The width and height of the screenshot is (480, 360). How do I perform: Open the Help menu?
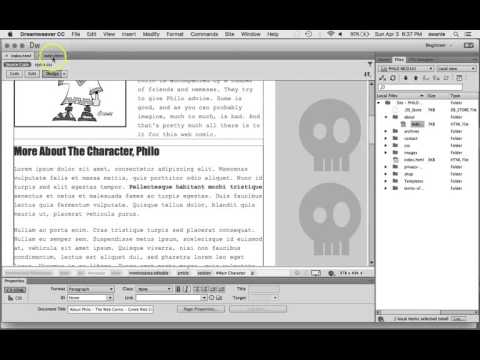[x=273, y=34]
